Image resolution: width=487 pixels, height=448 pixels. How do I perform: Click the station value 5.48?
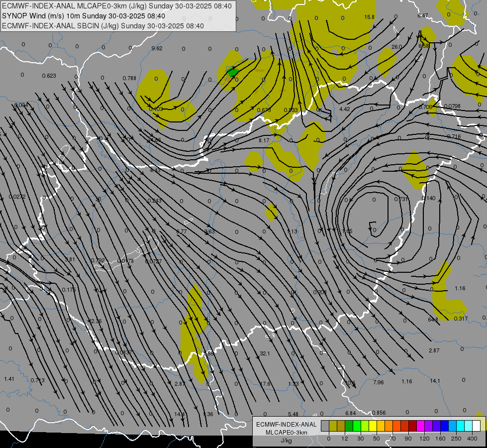[293, 414]
